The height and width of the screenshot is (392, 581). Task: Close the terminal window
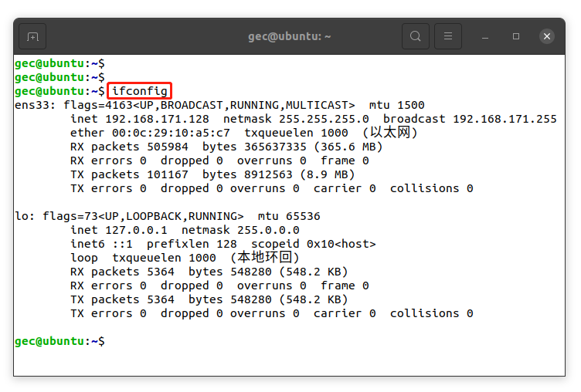[x=547, y=36]
